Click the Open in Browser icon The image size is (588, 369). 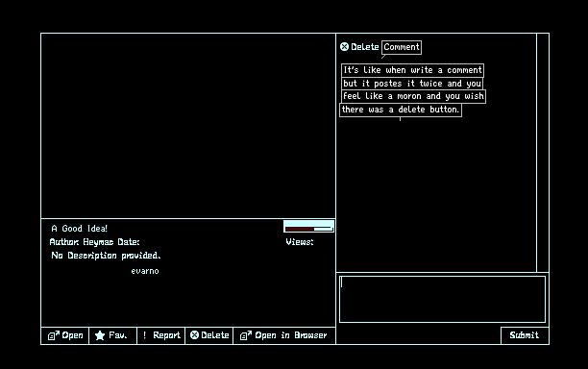point(246,335)
